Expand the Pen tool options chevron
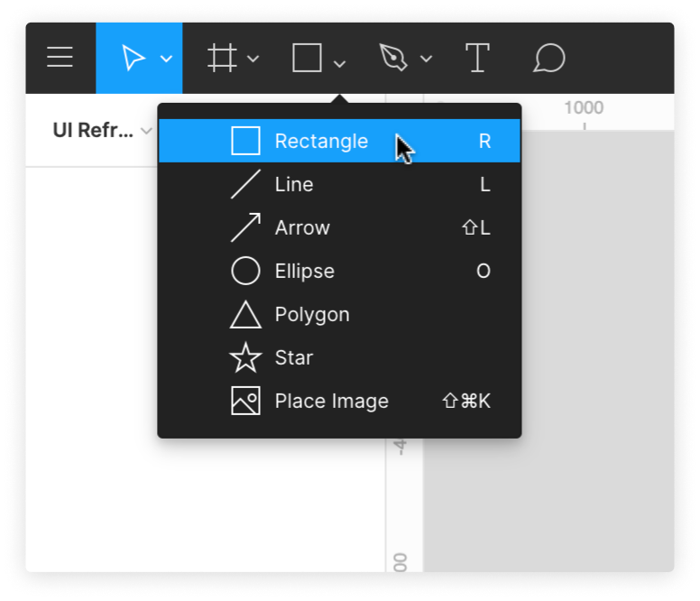 427,59
